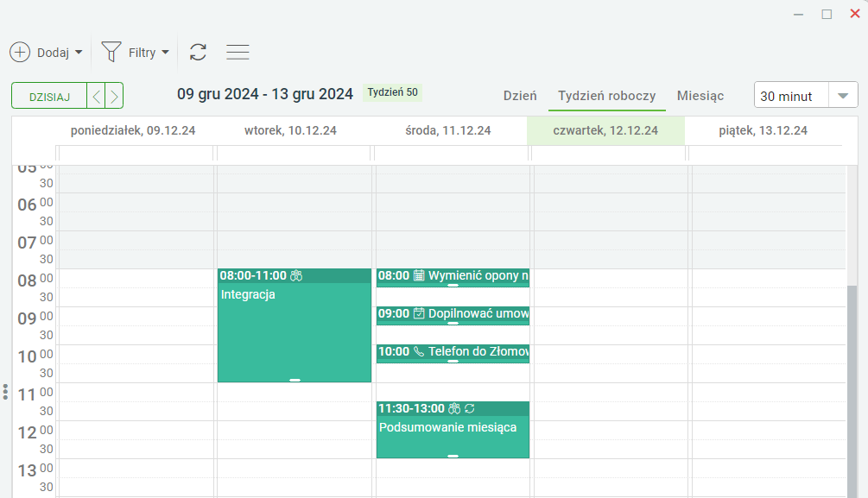Expand the Filtry dropdown arrow
868x498 pixels.
click(x=165, y=53)
